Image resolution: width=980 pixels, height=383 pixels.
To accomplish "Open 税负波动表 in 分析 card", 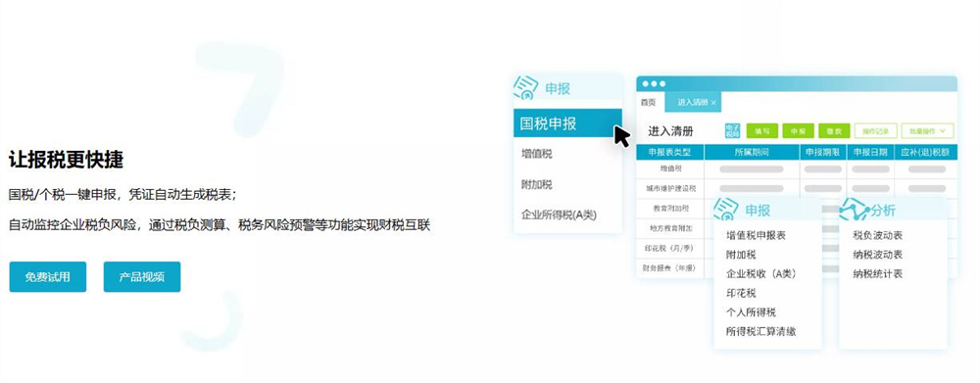I will point(877,235).
